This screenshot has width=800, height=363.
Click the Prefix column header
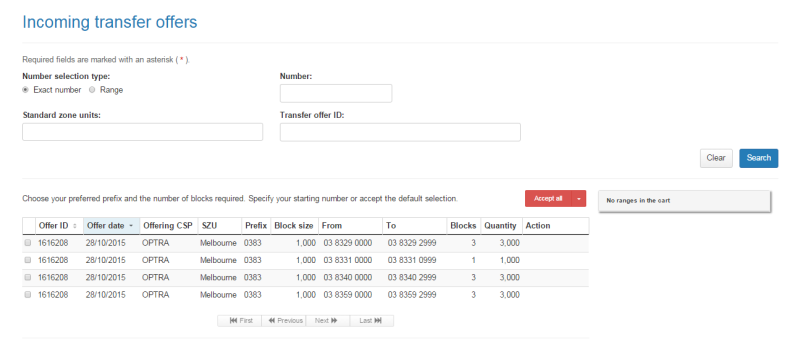tap(256, 226)
